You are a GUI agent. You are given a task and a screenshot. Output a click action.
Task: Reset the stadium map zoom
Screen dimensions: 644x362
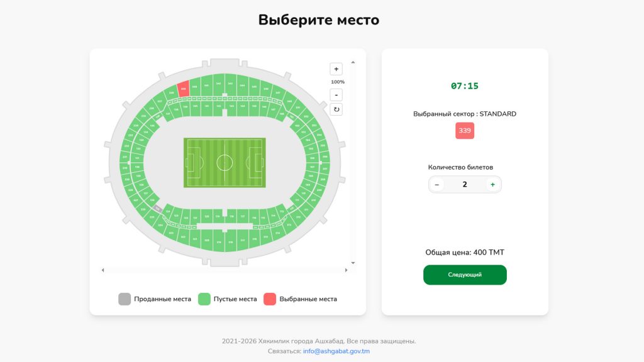click(336, 109)
